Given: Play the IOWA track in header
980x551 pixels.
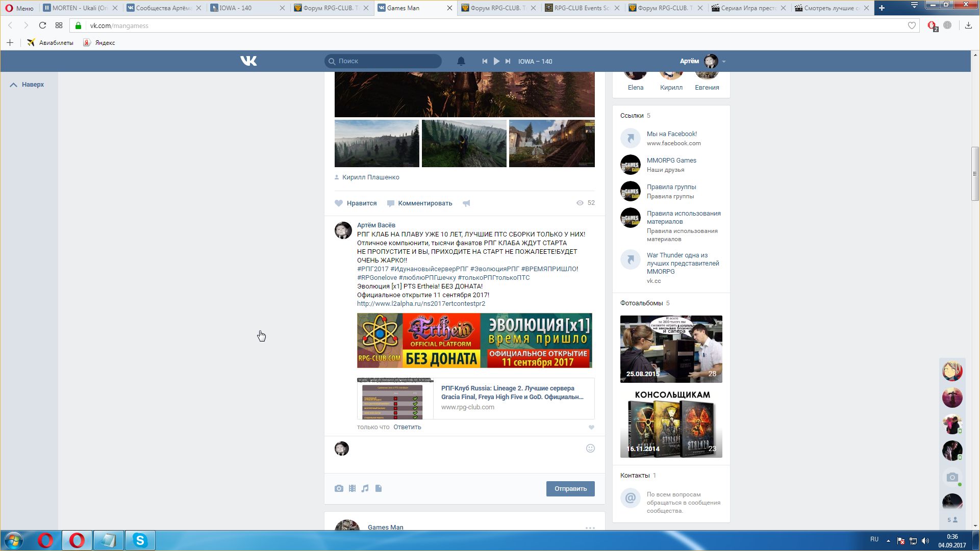Looking at the screenshot, I should (x=496, y=61).
